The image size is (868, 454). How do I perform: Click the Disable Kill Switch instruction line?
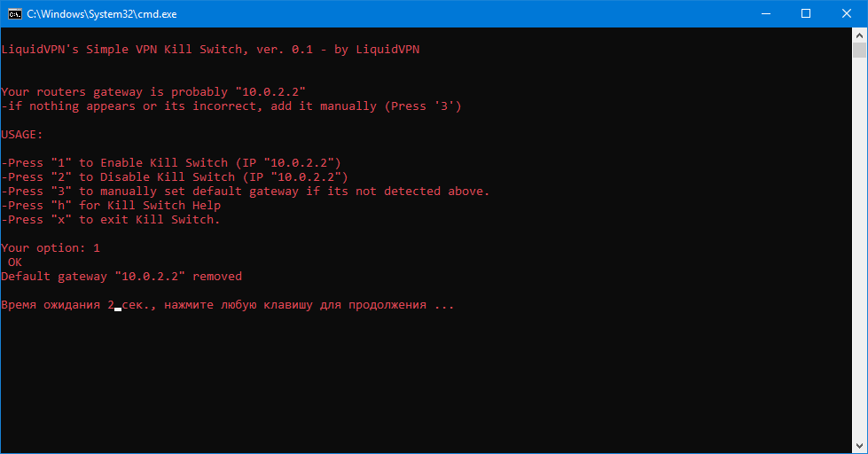point(175,177)
